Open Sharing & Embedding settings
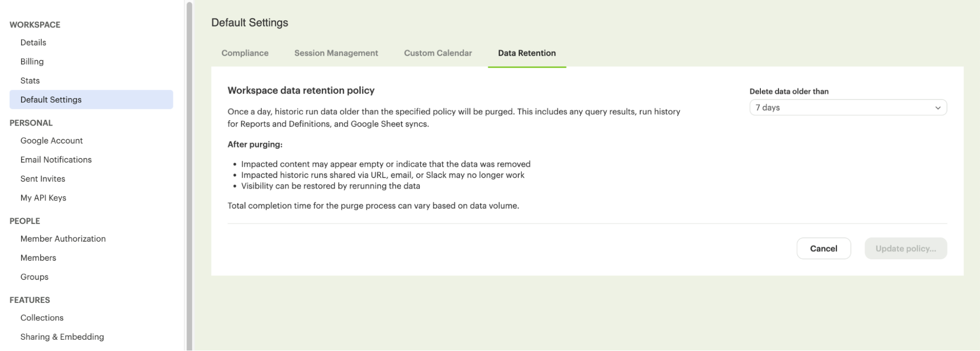This screenshot has height=351, width=980. coord(62,337)
